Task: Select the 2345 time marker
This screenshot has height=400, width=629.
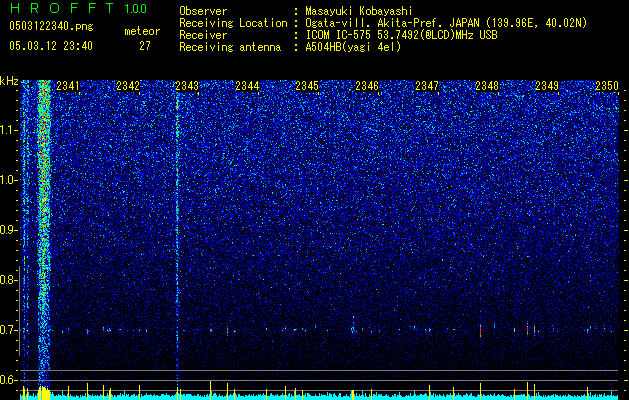Action: [x=307, y=86]
